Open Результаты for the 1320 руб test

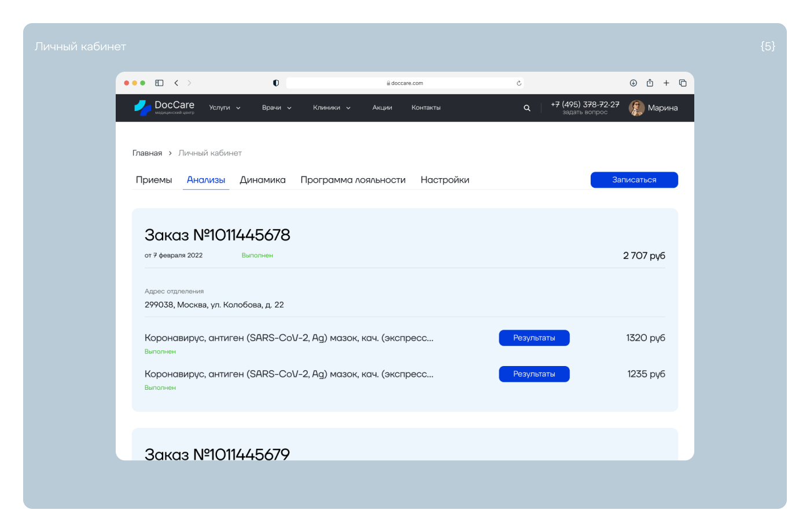pos(534,338)
